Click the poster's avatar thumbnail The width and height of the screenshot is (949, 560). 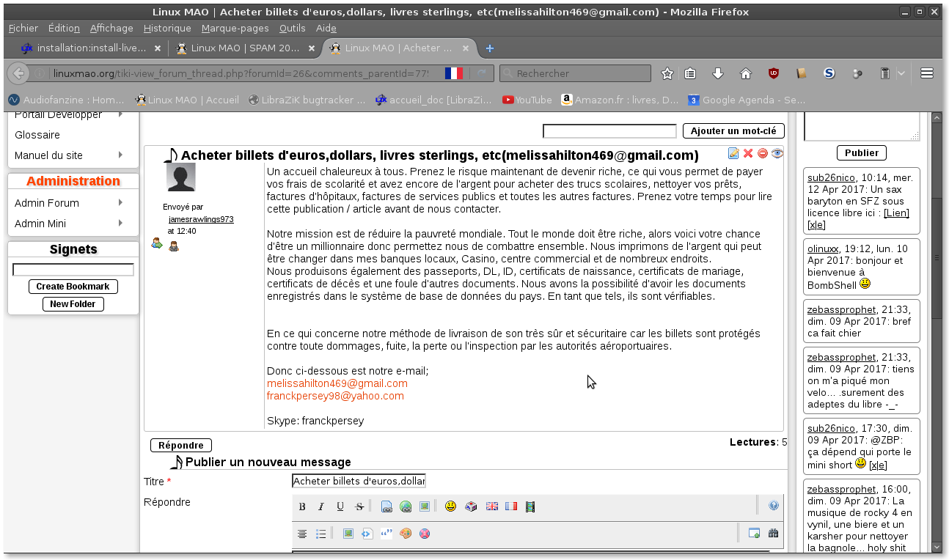tap(181, 177)
